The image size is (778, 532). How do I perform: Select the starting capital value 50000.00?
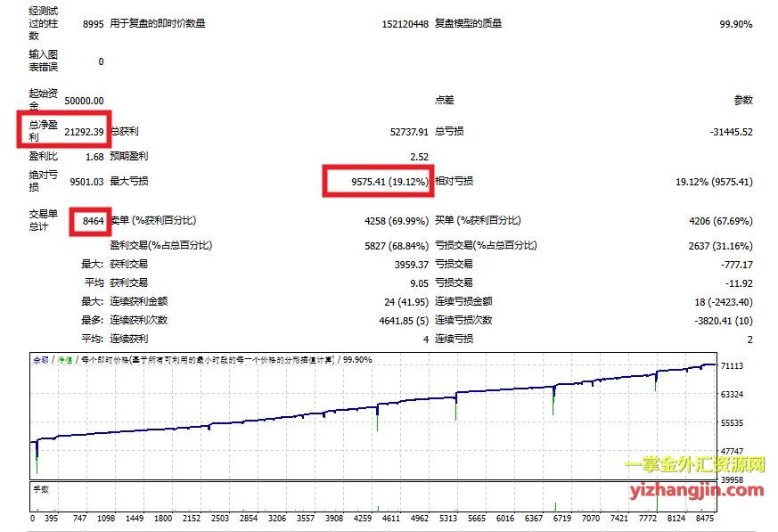pyautogui.click(x=84, y=101)
